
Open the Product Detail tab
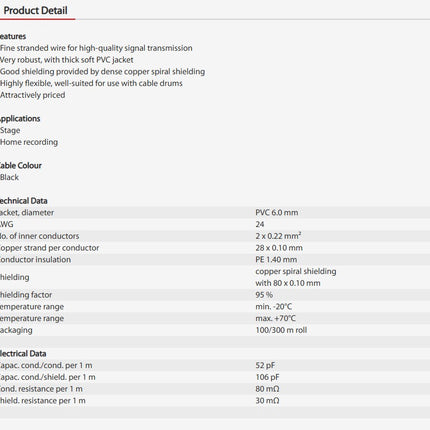pos(35,11)
